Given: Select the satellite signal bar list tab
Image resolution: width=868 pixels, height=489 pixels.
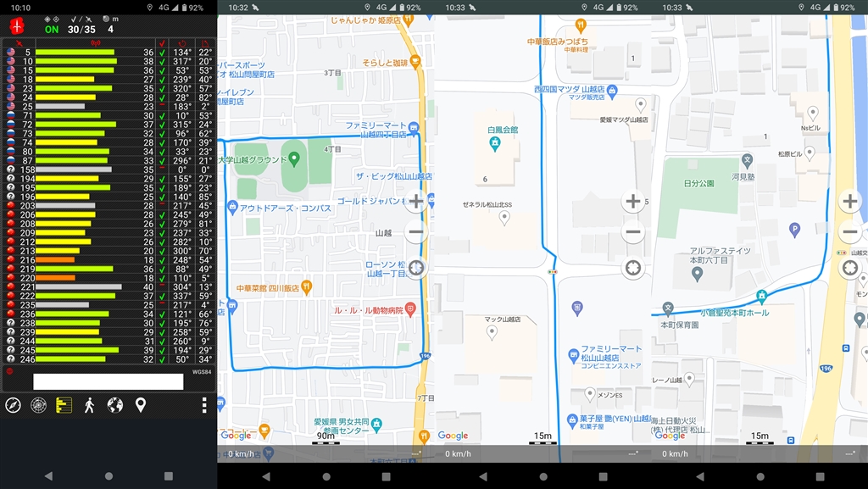Looking at the screenshot, I should (x=64, y=405).
